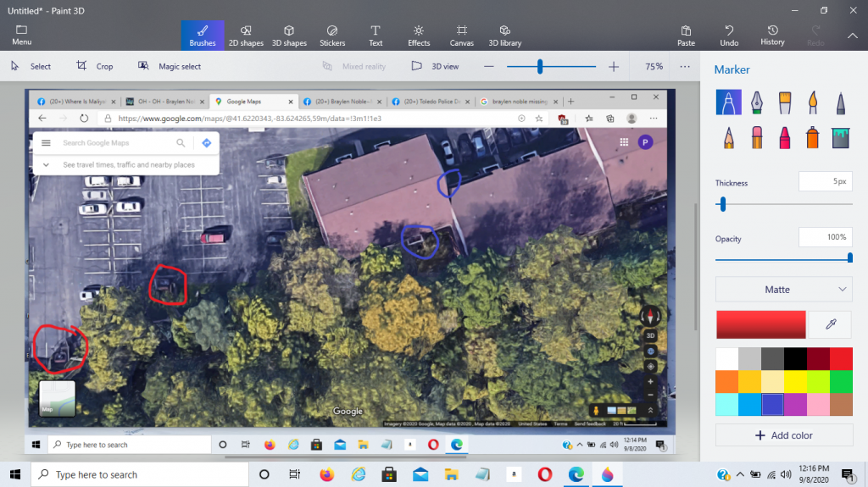Viewport: 868px width, 487px height.
Task: Activate Magic select tool
Action: [170, 66]
